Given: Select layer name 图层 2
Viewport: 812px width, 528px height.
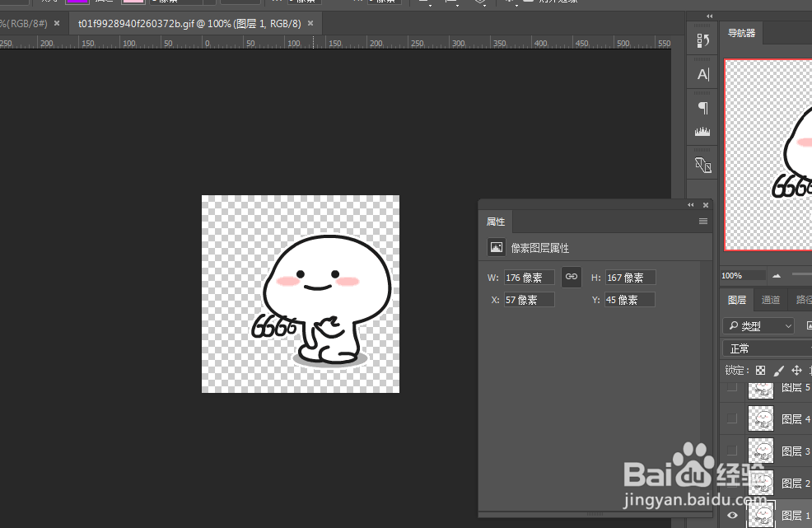Looking at the screenshot, I should pyautogui.click(x=796, y=483).
